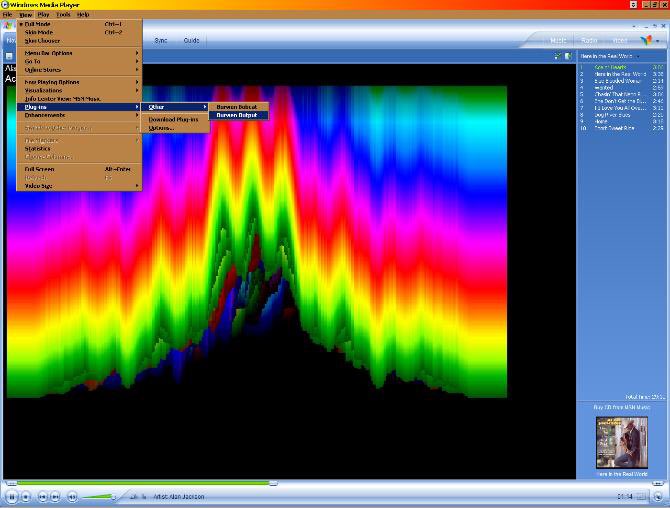Screen dimensions: 670x508
Task: Select track 4 Wanted
Action: click(x=621, y=88)
